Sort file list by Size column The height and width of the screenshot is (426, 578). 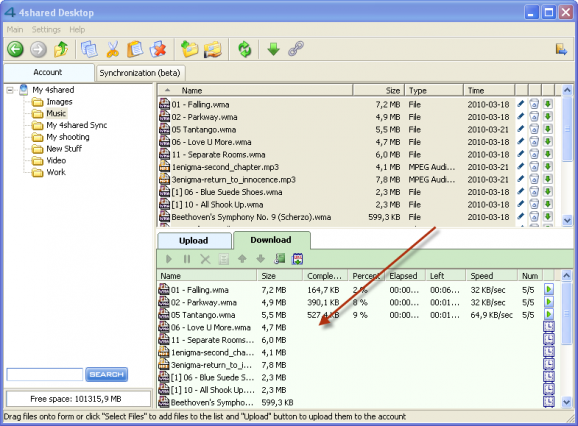point(379,90)
